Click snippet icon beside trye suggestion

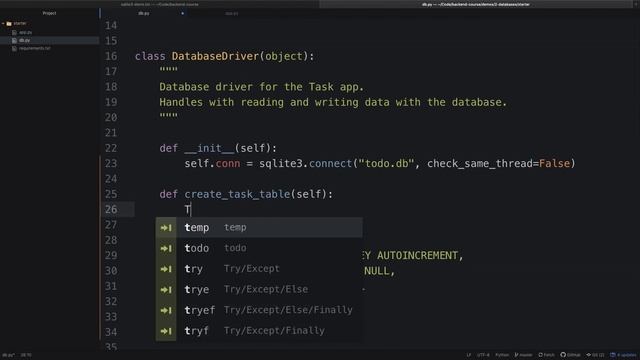tap(166, 289)
